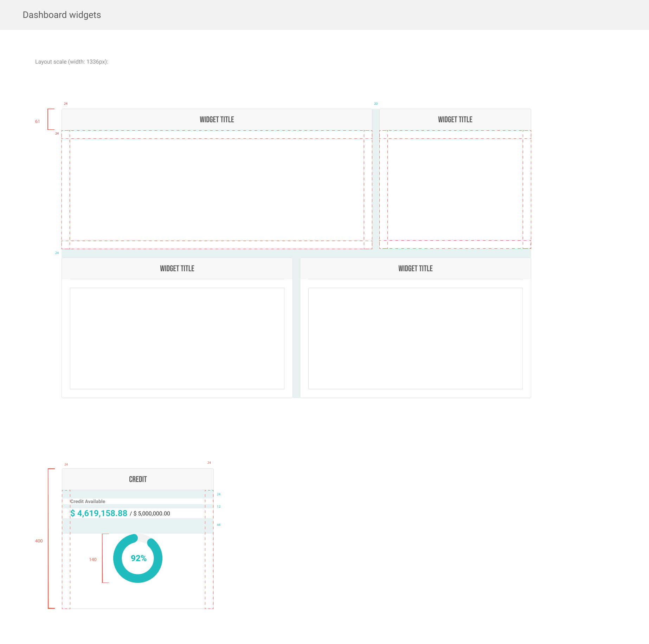Click the widget title of the narrow top-right widget
The height and width of the screenshot is (644, 649).
(455, 119)
